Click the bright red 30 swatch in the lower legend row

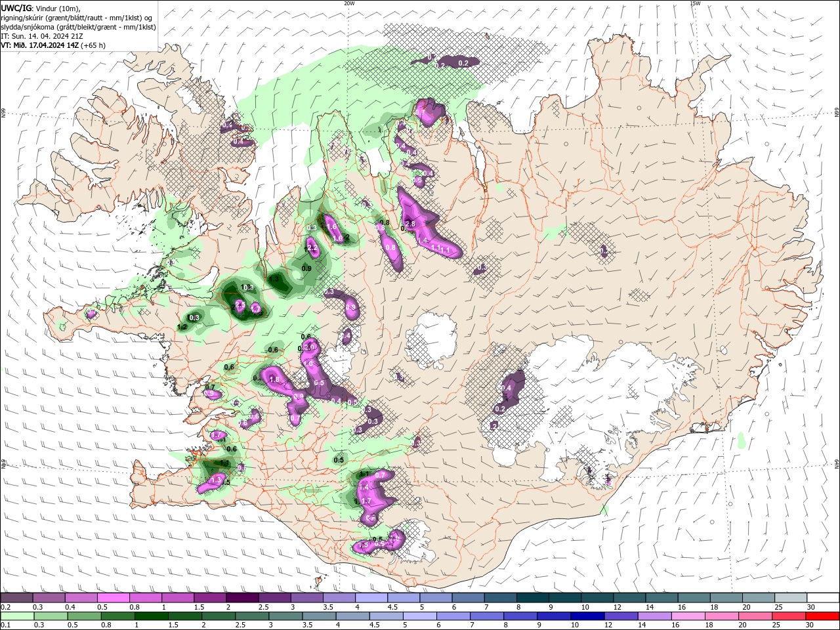point(822,616)
